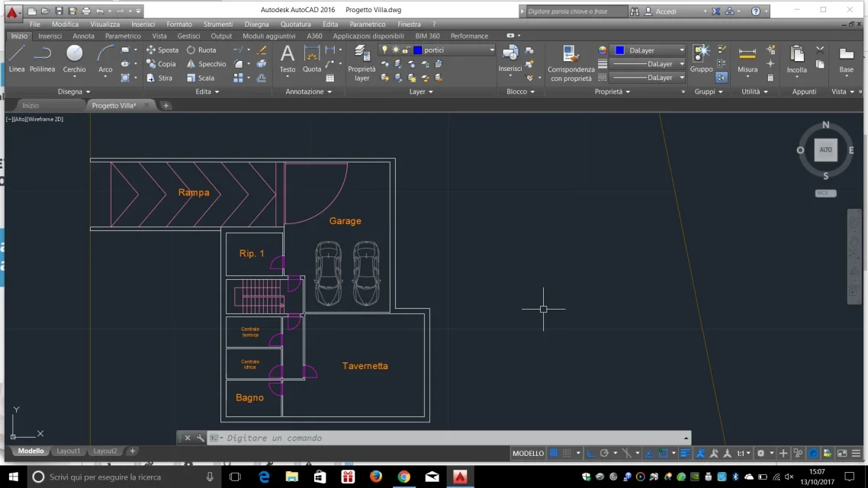Switch to the Annota ribbon tab

coord(83,36)
